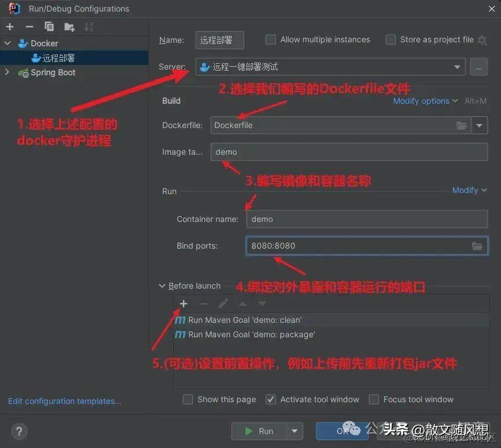Add a before launch task
The width and height of the screenshot is (501, 448).
tap(184, 304)
